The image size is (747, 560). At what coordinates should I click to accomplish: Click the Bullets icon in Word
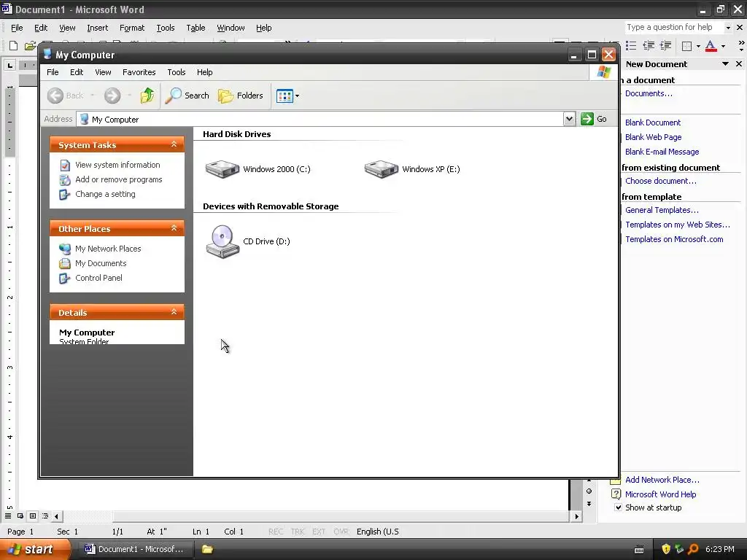[631, 46]
